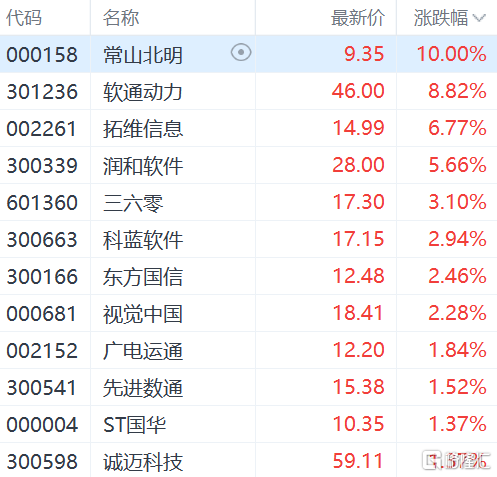Click price 10.35 for ST国华

coord(359,424)
